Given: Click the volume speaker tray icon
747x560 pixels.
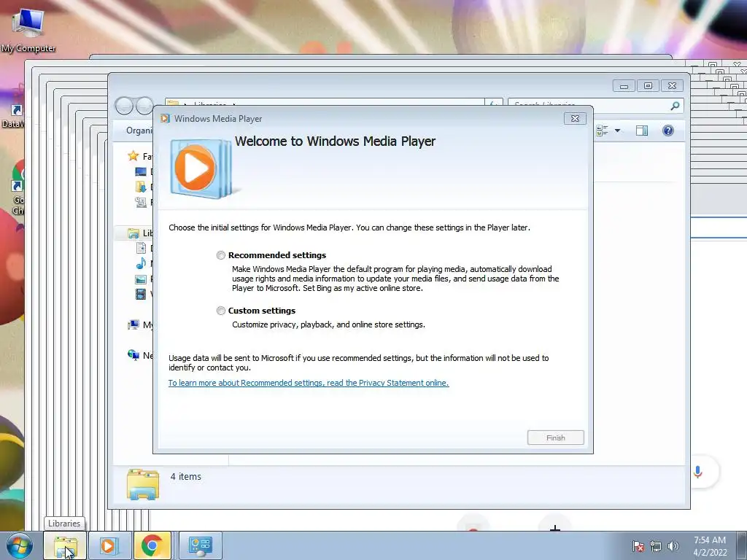Looking at the screenshot, I should click(673, 546).
